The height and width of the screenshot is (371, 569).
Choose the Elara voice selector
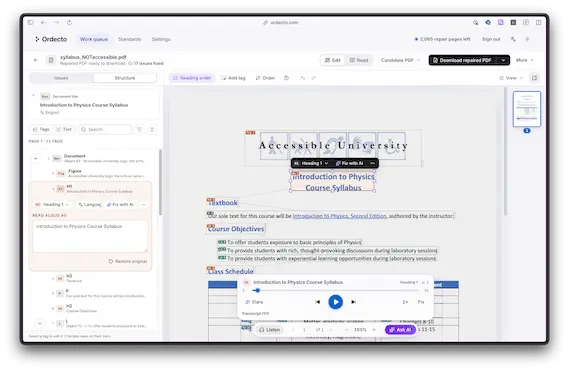(254, 302)
